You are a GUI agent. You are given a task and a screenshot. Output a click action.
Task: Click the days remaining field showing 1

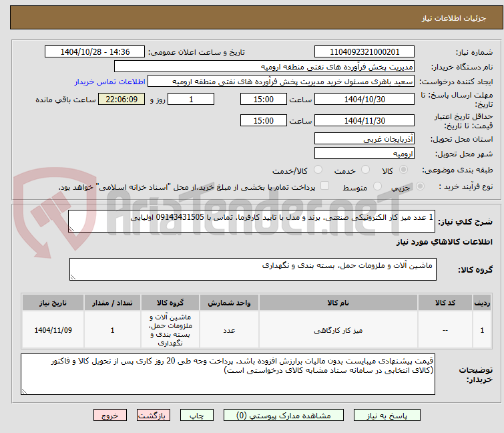pyautogui.click(x=191, y=99)
